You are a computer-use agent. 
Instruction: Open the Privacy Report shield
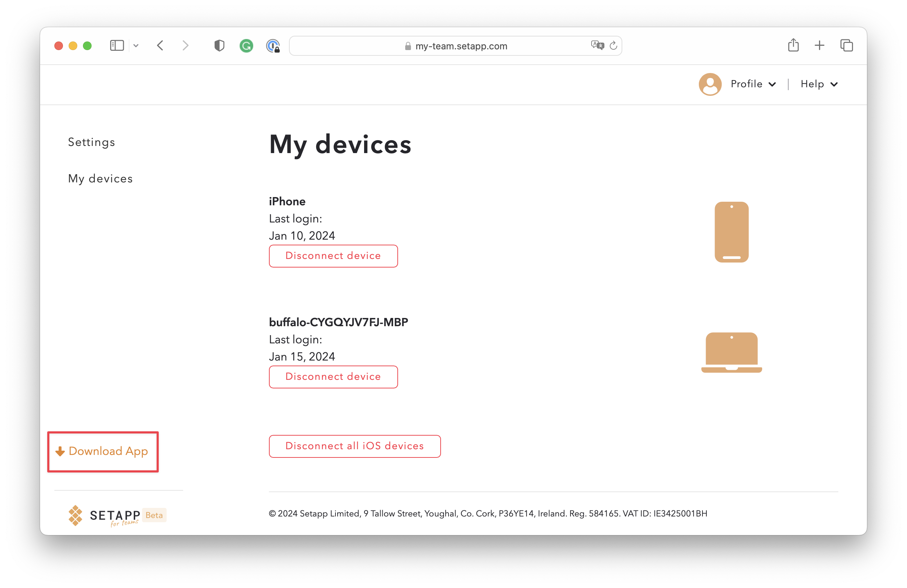[x=219, y=45]
